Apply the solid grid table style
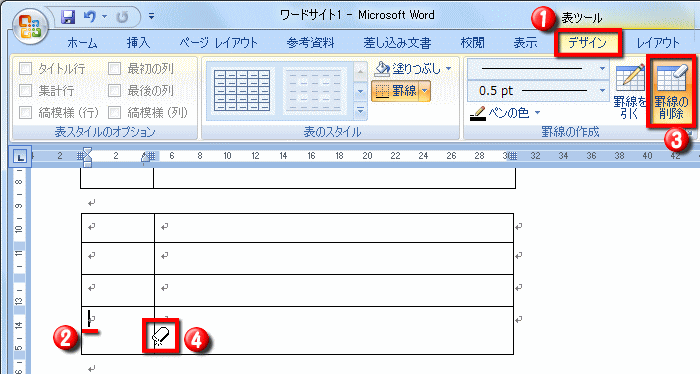 242,91
